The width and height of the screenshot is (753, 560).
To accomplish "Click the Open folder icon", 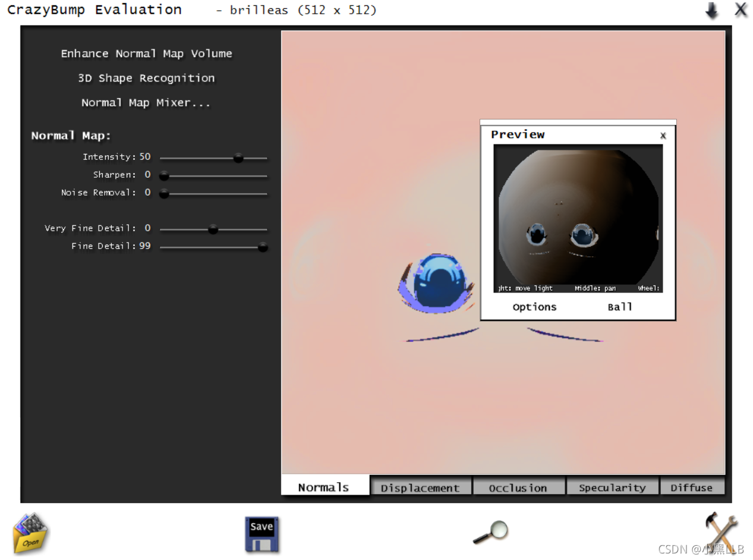I will click(31, 533).
